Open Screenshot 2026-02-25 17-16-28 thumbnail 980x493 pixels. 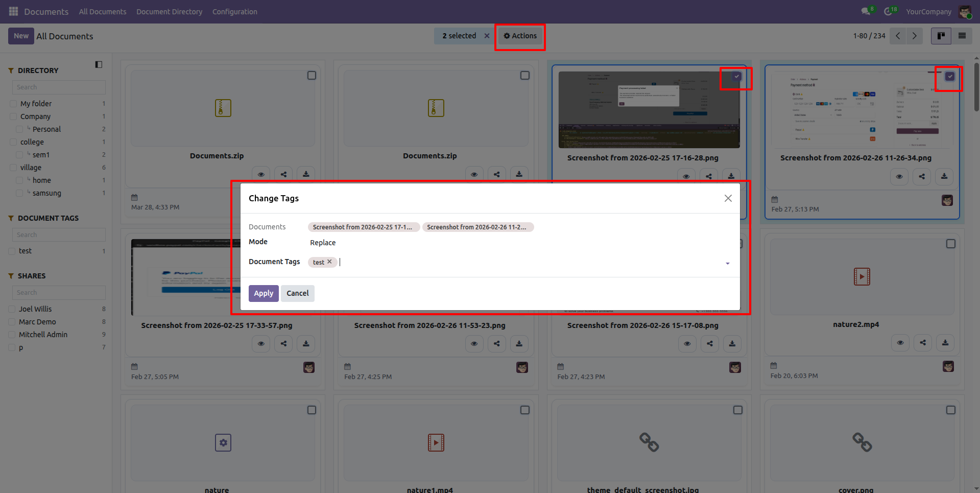click(x=649, y=110)
